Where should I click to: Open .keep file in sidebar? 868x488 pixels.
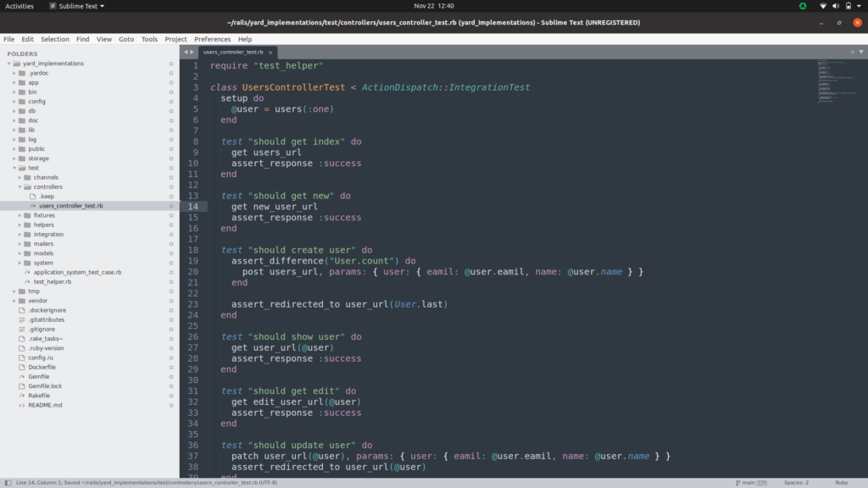pyautogui.click(x=47, y=197)
